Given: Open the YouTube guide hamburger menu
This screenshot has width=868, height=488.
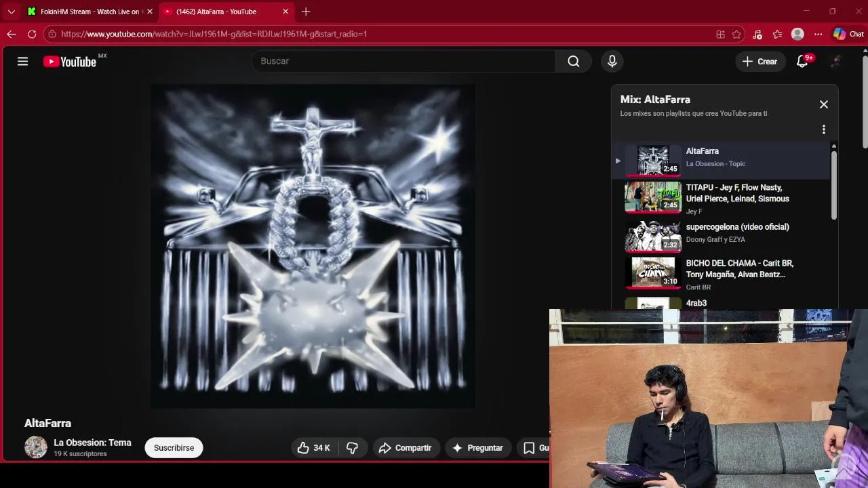Looking at the screenshot, I should coord(22,61).
